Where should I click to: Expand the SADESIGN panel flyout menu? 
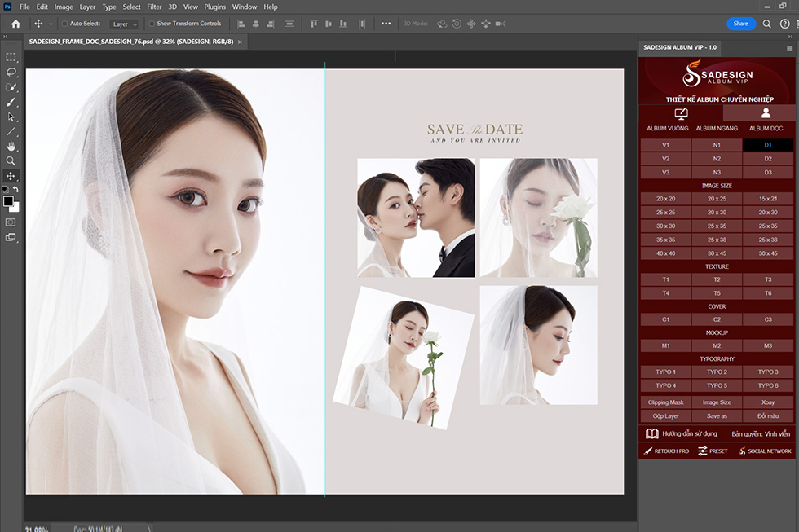(x=790, y=48)
